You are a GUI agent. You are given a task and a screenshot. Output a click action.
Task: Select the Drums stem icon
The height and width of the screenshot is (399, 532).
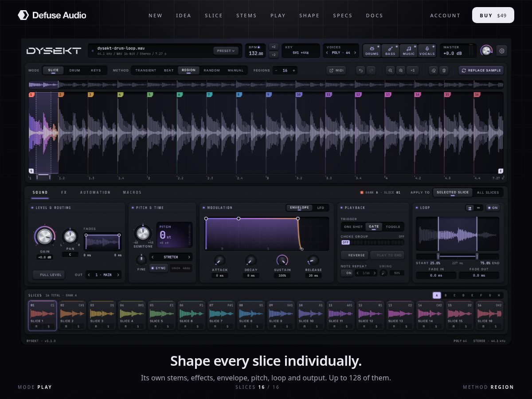click(x=372, y=51)
